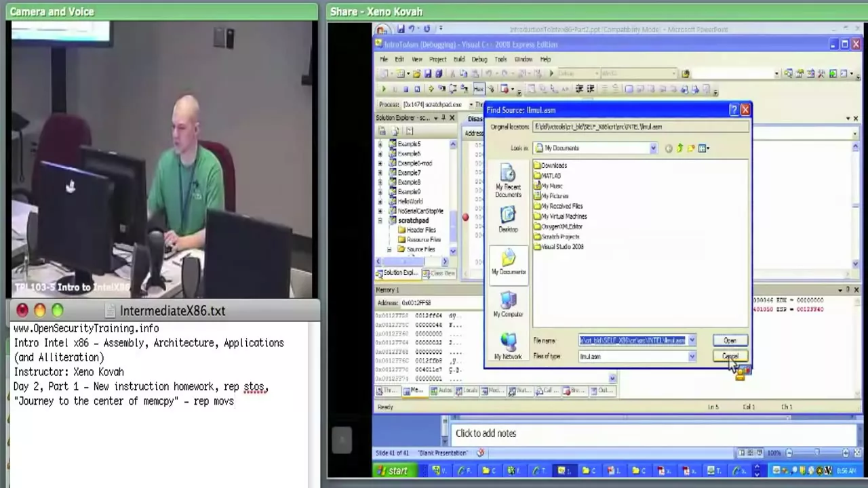Image resolution: width=868 pixels, height=488 pixels.
Task: Click the File name input field
Action: coord(633,341)
